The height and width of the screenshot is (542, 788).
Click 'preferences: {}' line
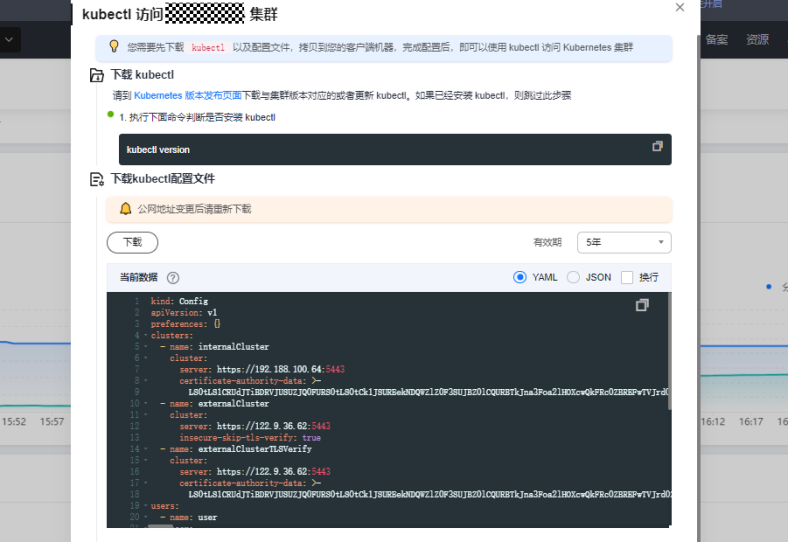coord(185,324)
